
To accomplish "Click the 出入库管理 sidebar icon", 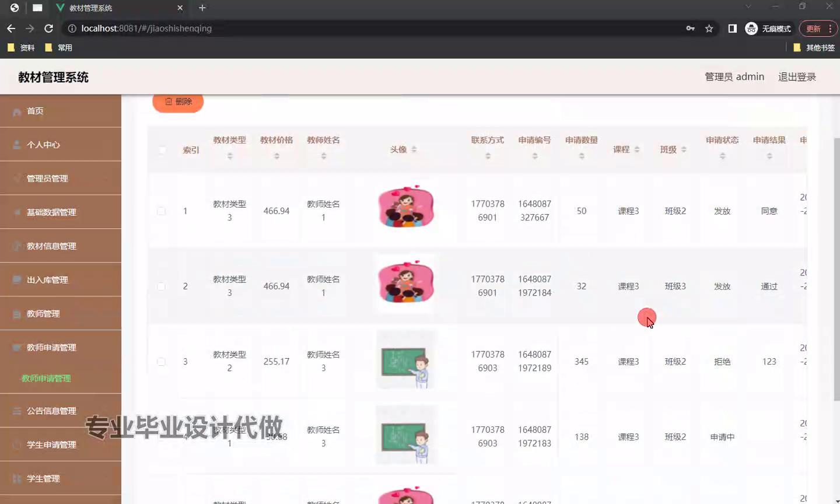I will coord(17,280).
